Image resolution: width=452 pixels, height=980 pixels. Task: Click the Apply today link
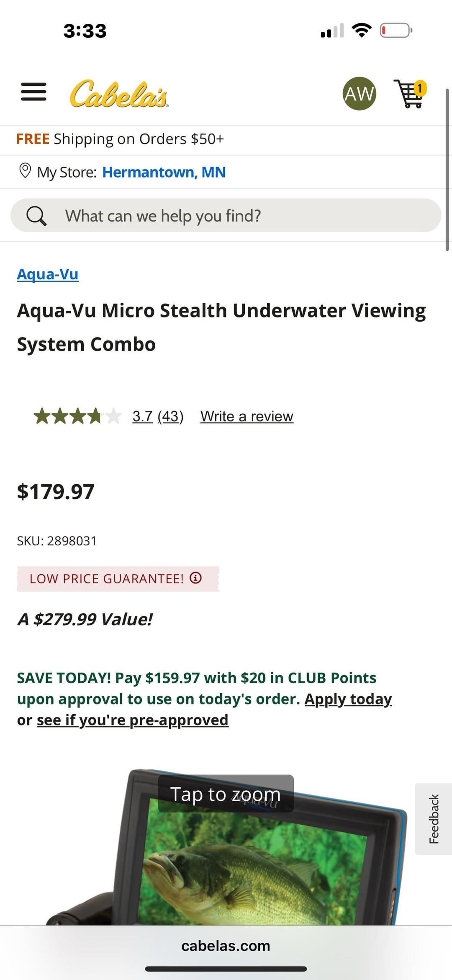(x=348, y=699)
